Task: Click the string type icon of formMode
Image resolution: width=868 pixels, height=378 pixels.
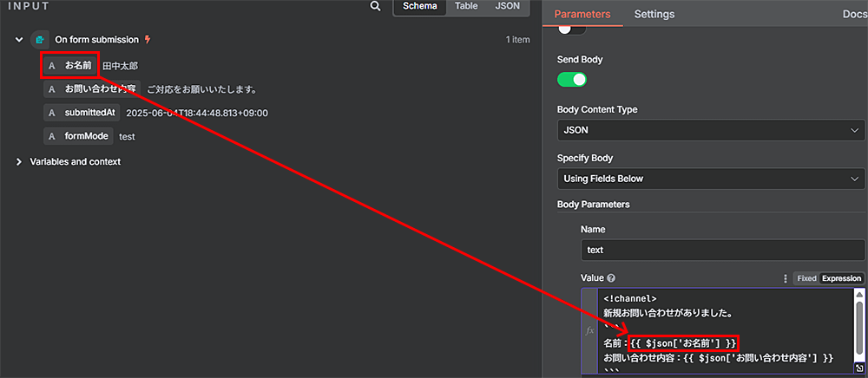Action: coord(52,136)
